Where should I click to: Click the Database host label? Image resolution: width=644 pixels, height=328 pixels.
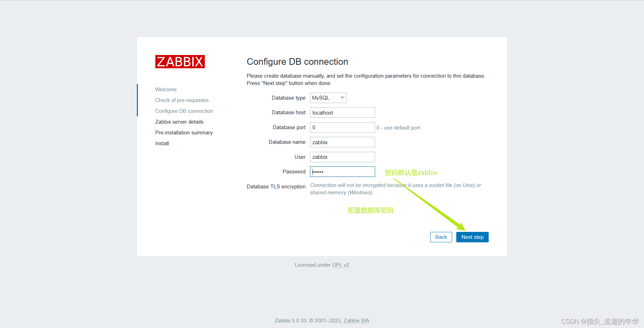pos(289,112)
